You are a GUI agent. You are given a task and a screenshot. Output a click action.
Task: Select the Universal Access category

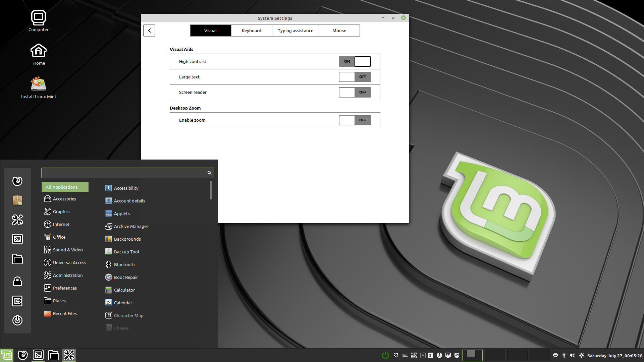tap(65, 262)
